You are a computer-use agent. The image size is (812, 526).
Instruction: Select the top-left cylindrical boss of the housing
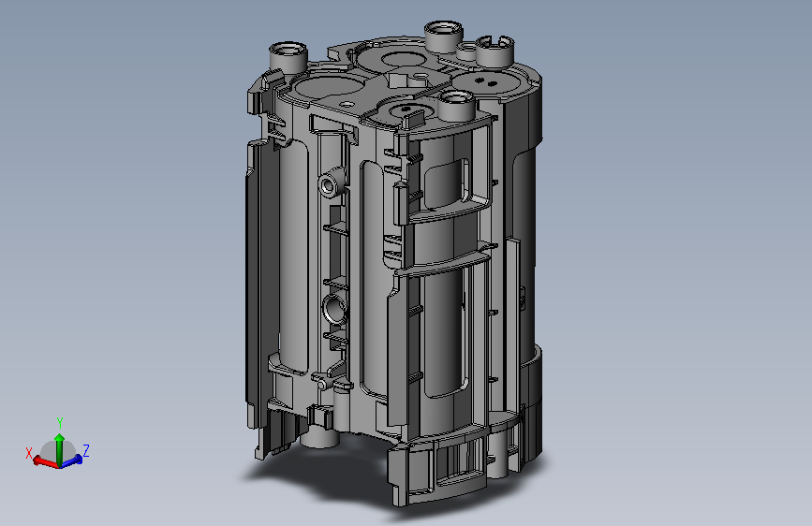click(x=288, y=57)
